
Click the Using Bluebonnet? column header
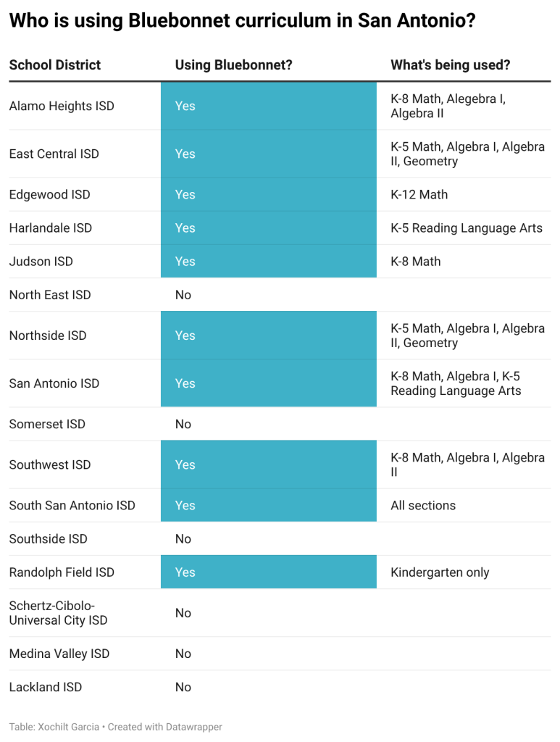[234, 64]
